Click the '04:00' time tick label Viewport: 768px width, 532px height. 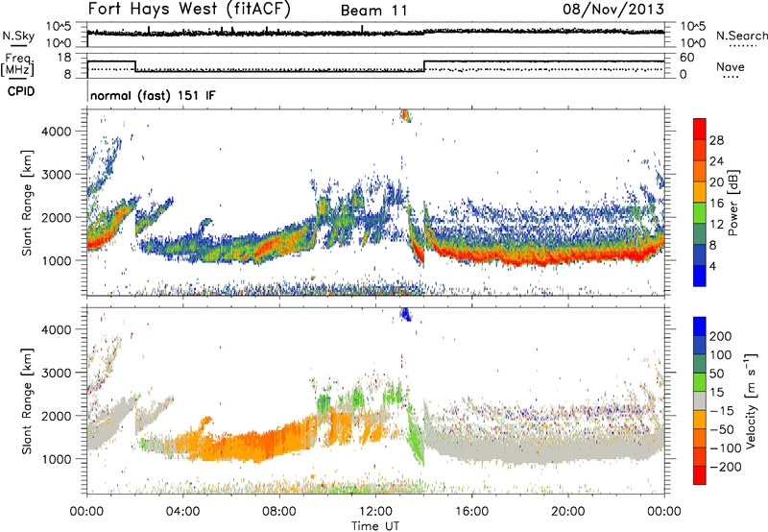[x=182, y=512]
